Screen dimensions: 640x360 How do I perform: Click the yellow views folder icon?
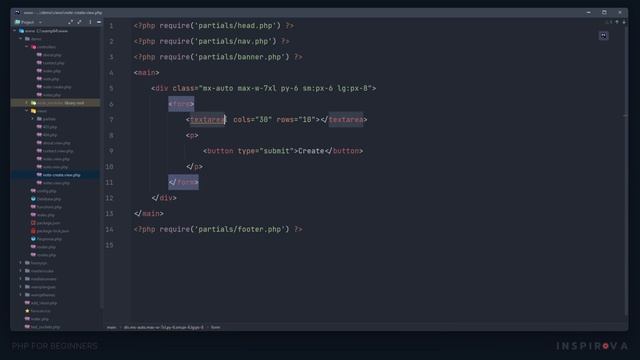(33, 111)
